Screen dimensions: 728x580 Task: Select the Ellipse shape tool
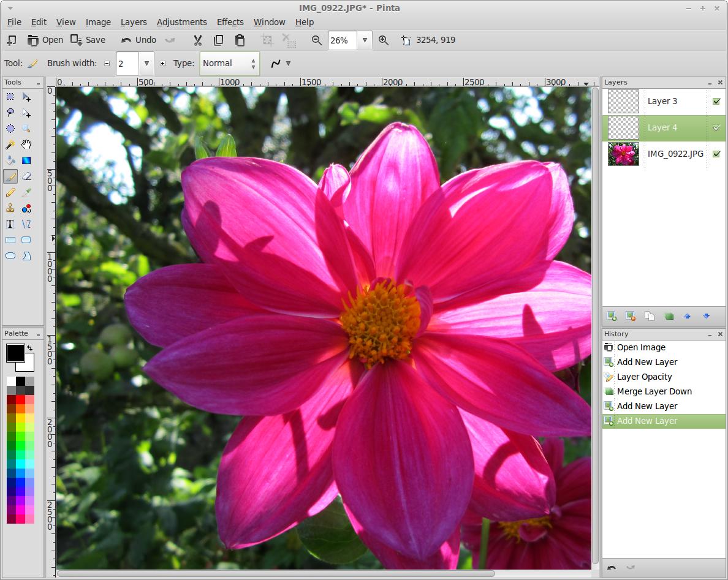[x=10, y=255]
